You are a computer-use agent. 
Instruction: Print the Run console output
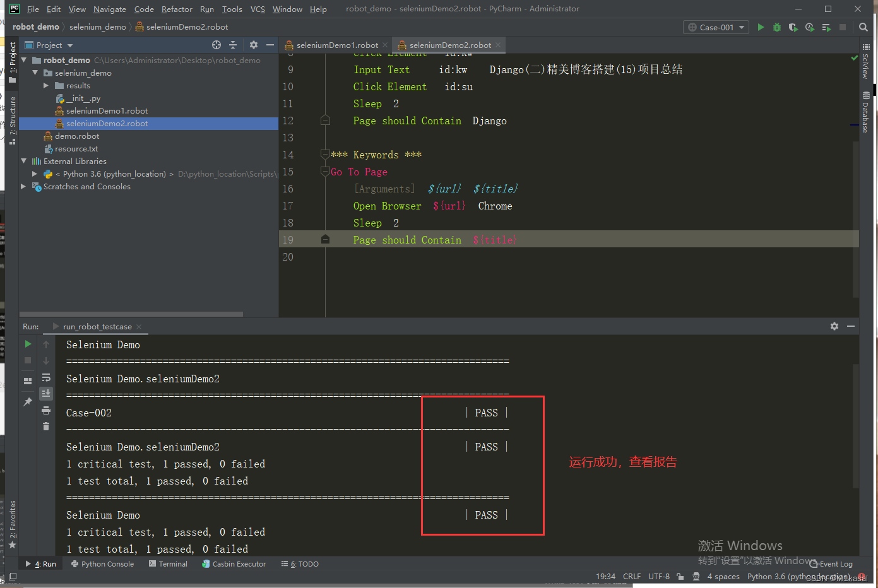46,410
